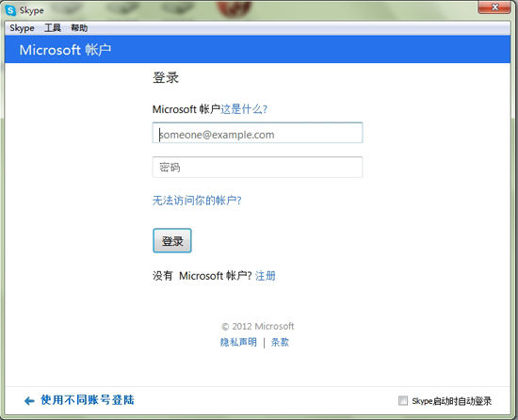Focus the 密码 password field

coord(257,167)
